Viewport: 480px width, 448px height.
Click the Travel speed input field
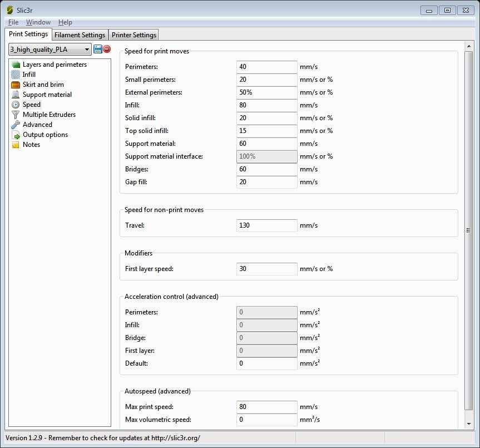266,225
